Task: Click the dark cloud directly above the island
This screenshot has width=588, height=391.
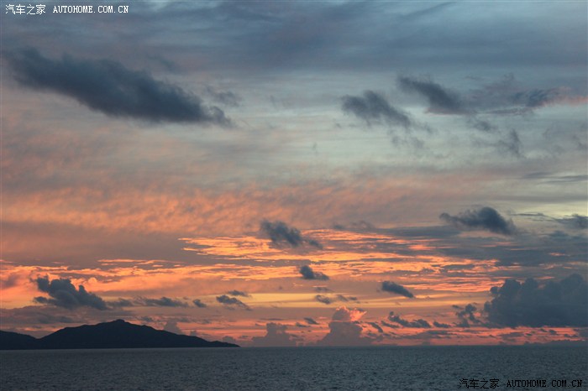Action: point(69,295)
